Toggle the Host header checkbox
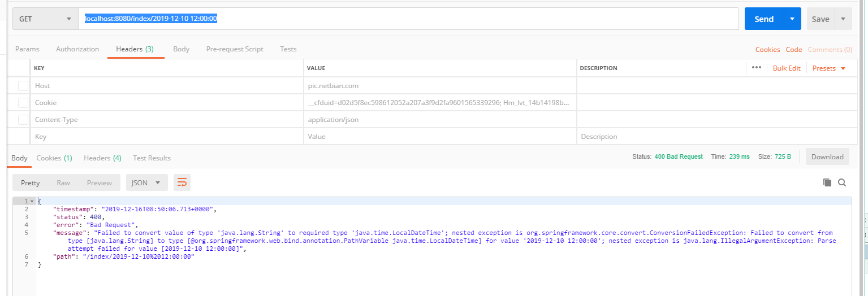The image size is (868, 296). (x=23, y=86)
